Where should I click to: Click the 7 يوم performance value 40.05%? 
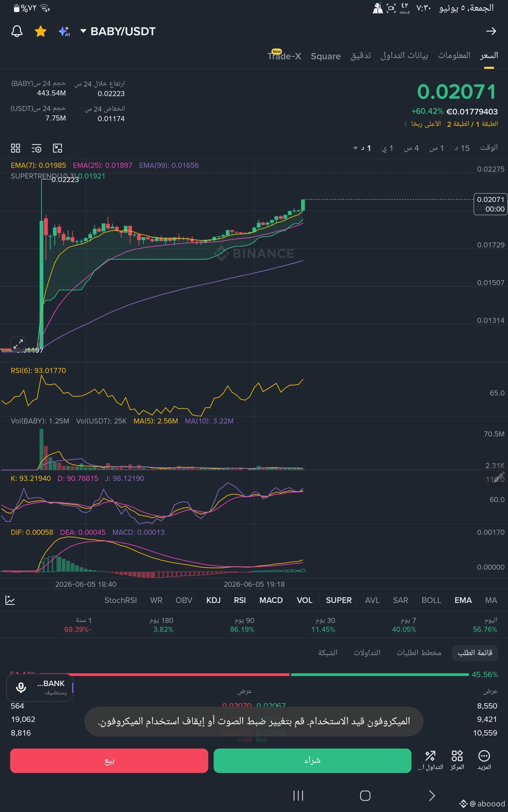[404, 630]
